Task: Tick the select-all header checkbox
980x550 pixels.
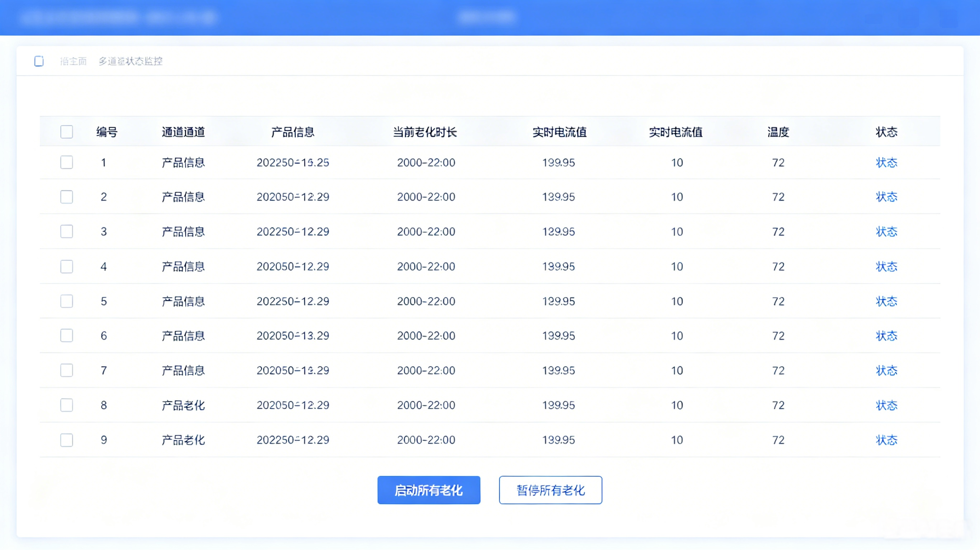Action: [67, 132]
